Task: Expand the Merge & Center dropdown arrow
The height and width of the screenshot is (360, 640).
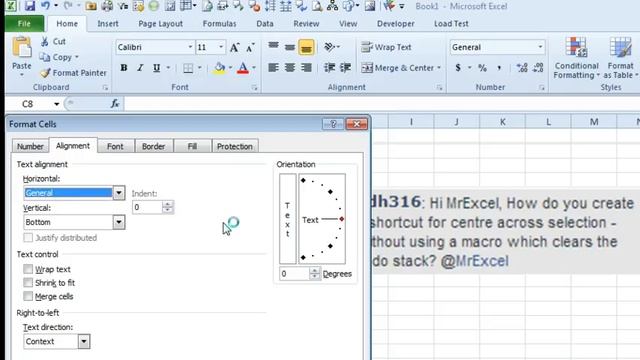Action: point(439,68)
